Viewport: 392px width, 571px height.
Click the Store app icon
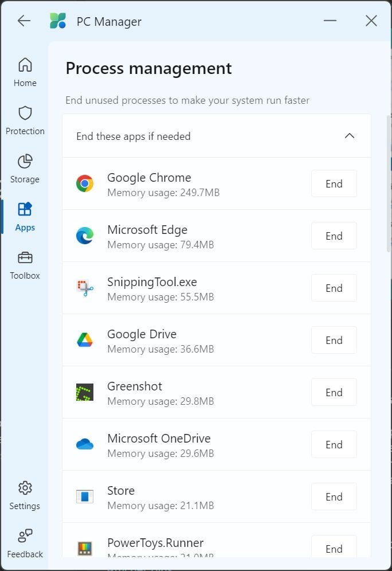tap(85, 496)
